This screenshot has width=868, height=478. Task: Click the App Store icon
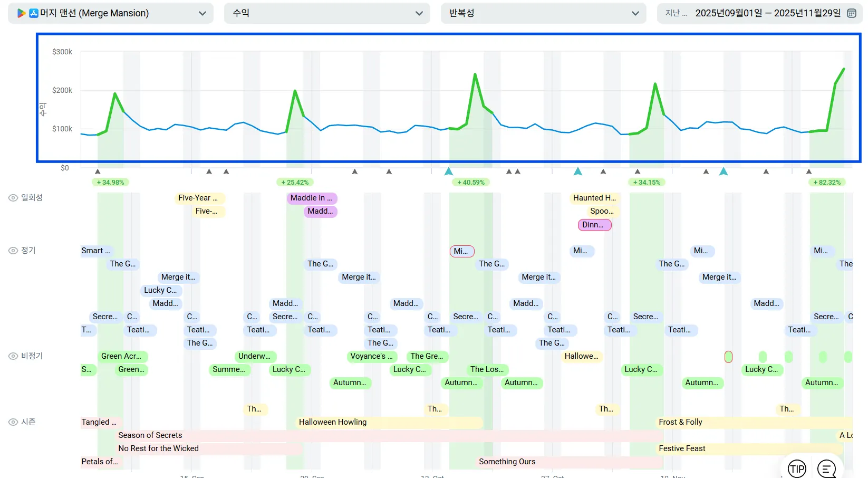34,13
